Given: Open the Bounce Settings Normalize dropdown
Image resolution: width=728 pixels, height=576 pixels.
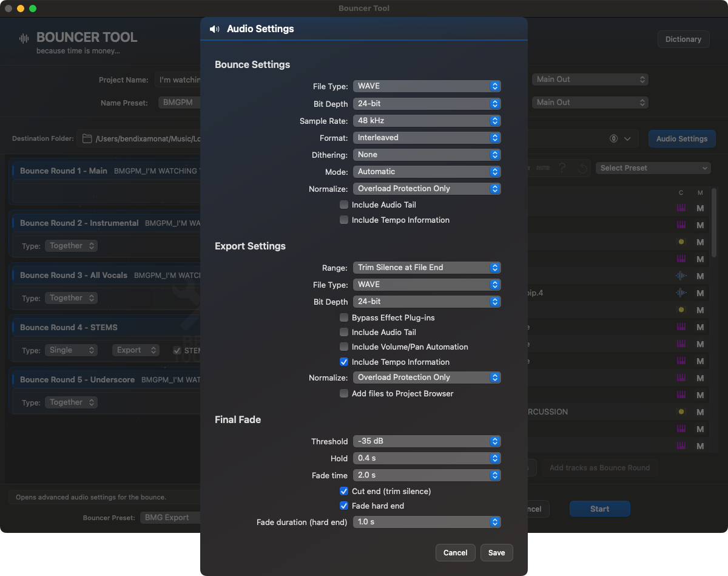Looking at the screenshot, I should point(427,189).
